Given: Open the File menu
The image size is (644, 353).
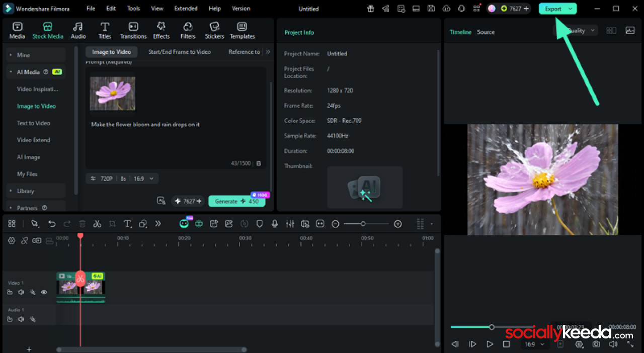Looking at the screenshot, I should tap(91, 9).
